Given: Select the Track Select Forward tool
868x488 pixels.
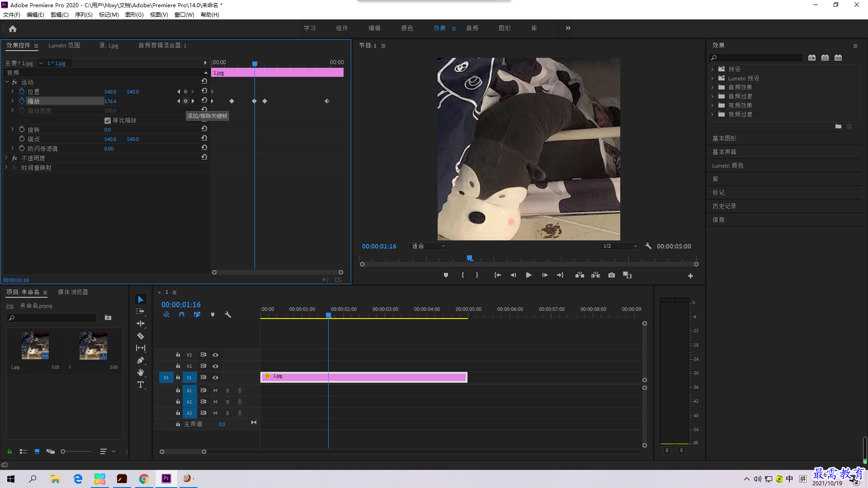Looking at the screenshot, I should [x=141, y=311].
